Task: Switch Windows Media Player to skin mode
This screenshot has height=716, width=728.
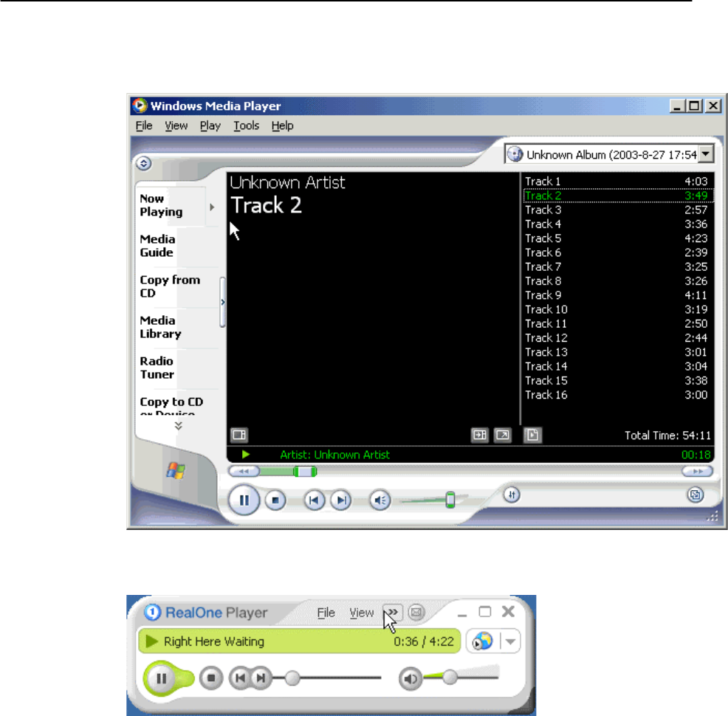Action: [695, 495]
